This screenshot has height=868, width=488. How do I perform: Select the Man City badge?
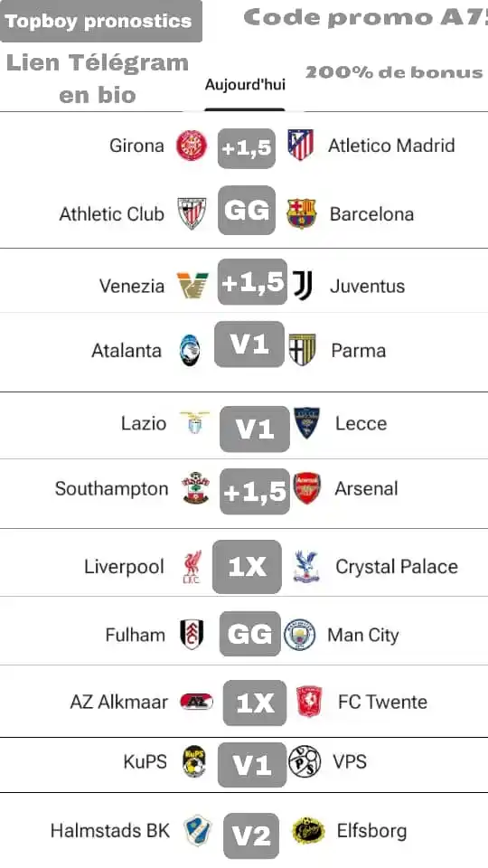click(299, 635)
